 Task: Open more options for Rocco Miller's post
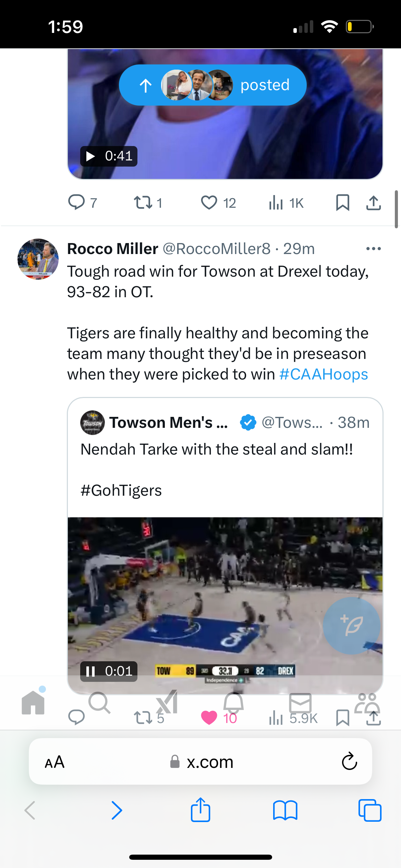click(373, 249)
